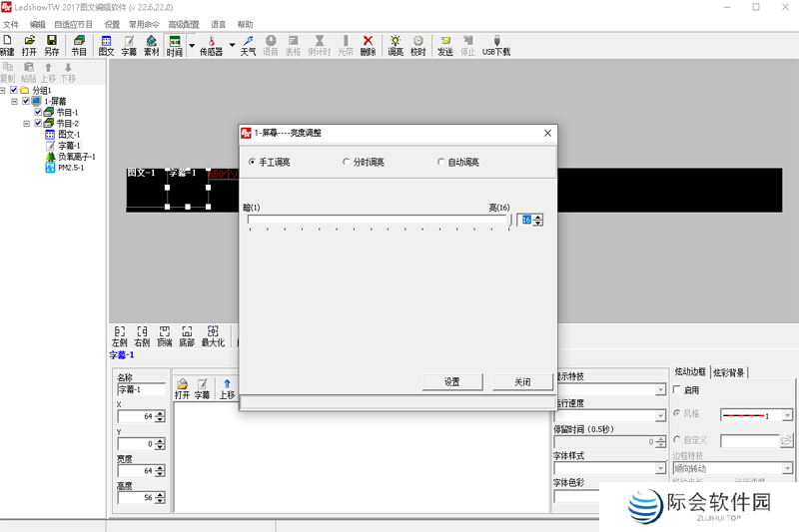The width and height of the screenshot is (799, 532).
Task: Open the 素材 material library icon
Action: pos(152,45)
